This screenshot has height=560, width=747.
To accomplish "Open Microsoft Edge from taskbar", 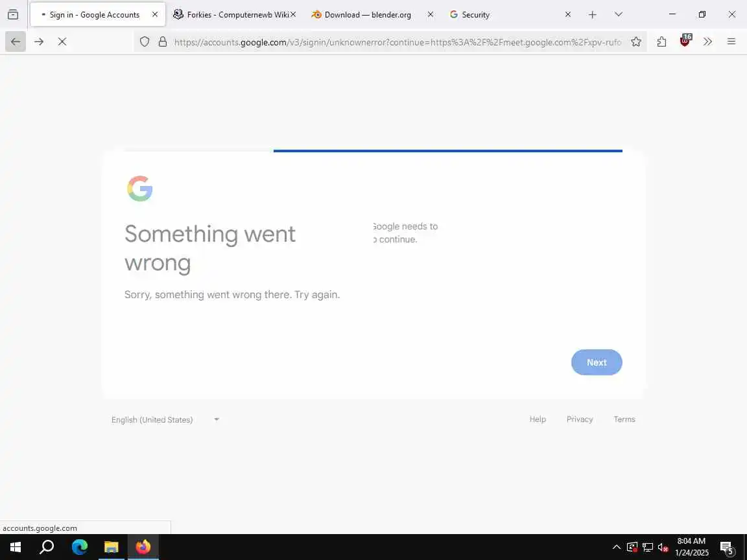I will 80,547.
